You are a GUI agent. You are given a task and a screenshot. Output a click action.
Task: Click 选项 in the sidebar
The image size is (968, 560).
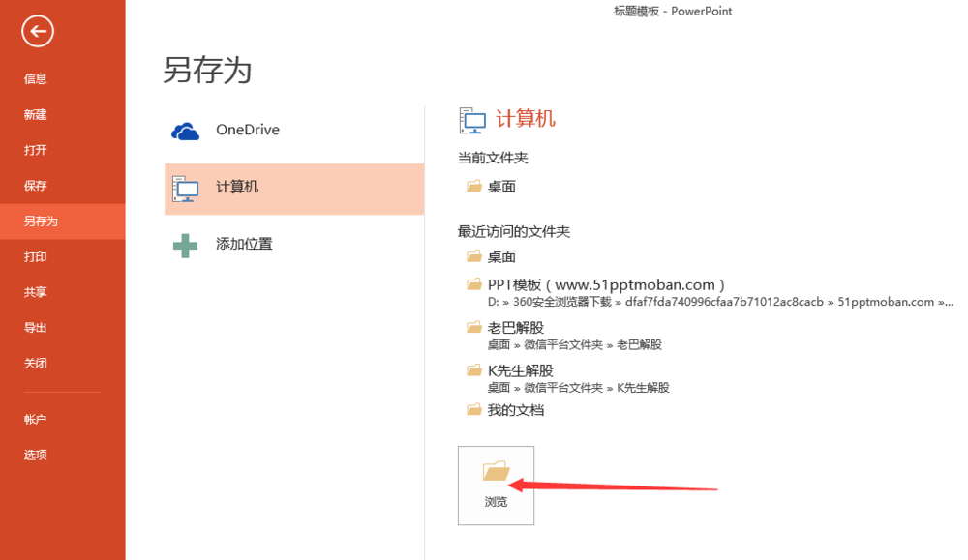tap(36, 455)
